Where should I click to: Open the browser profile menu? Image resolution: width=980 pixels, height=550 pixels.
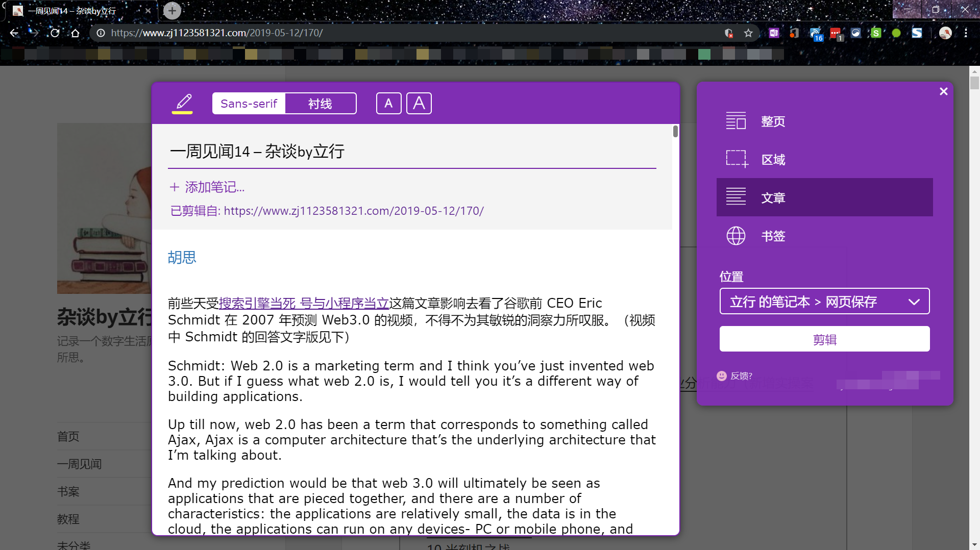click(x=946, y=33)
